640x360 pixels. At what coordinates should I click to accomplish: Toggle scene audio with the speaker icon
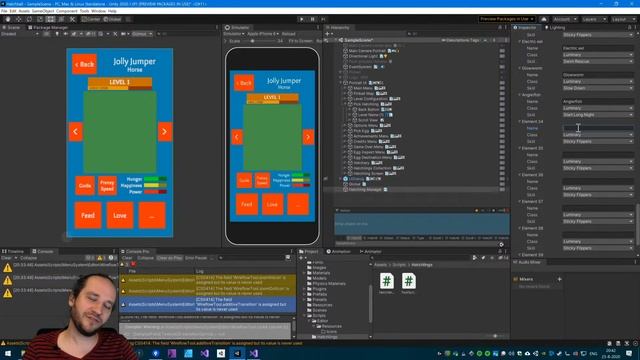pyautogui.click(x=65, y=34)
